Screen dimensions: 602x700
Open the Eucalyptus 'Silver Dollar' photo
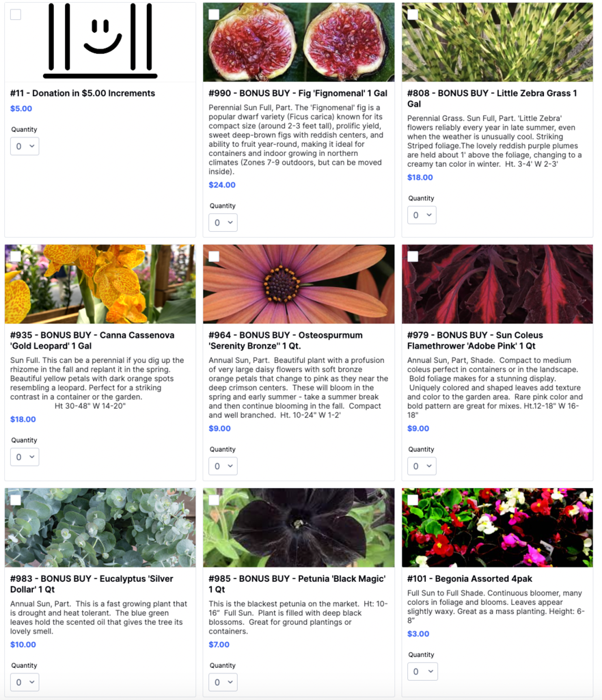100,528
